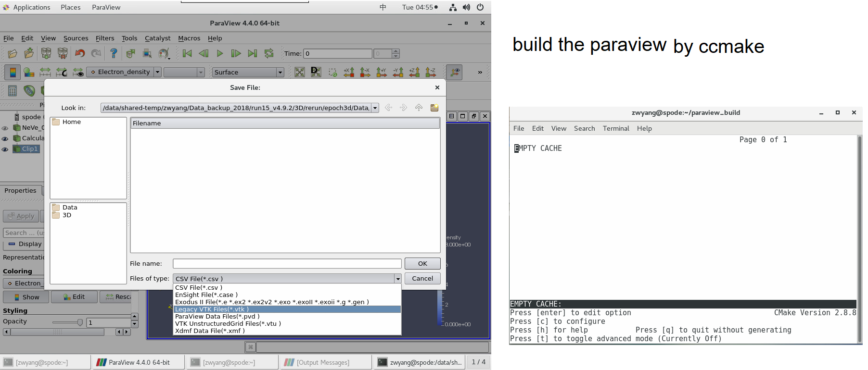Play the animation
Screen dimensions: 868x370
(220, 53)
